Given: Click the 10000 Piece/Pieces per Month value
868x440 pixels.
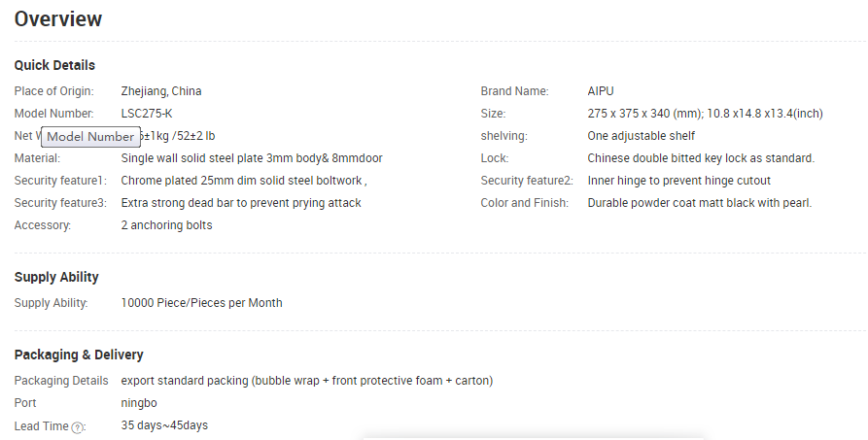Looking at the screenshot, I should coord(201,303).
